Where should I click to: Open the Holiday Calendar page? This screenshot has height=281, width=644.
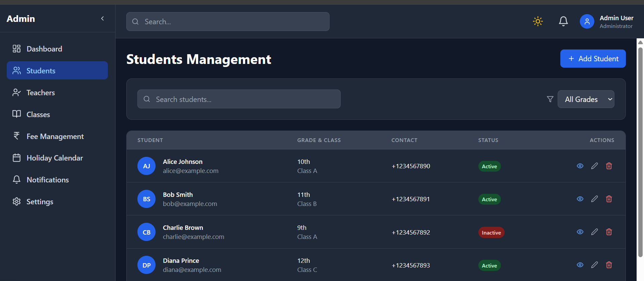pos(57,158)
